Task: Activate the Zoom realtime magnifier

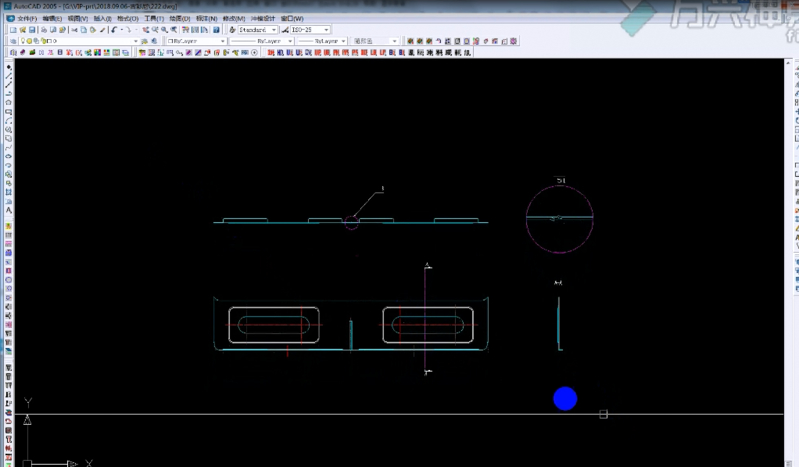Action: (155, 30)
